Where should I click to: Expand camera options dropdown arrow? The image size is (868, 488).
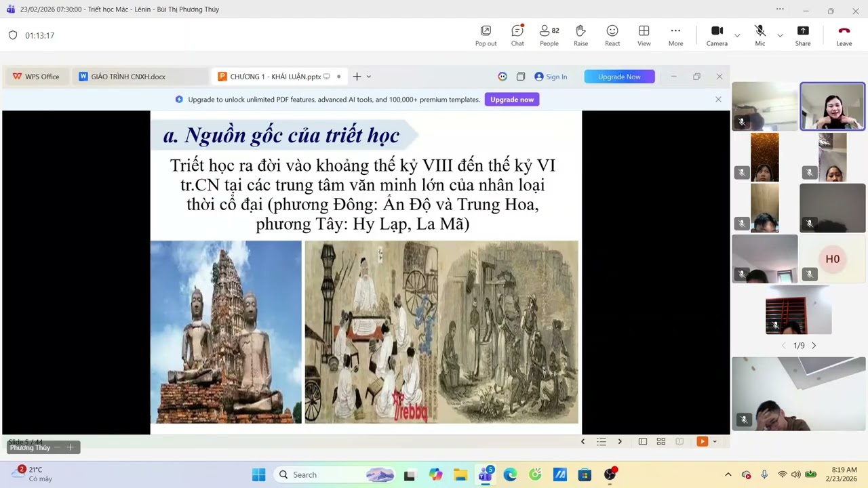737,35
